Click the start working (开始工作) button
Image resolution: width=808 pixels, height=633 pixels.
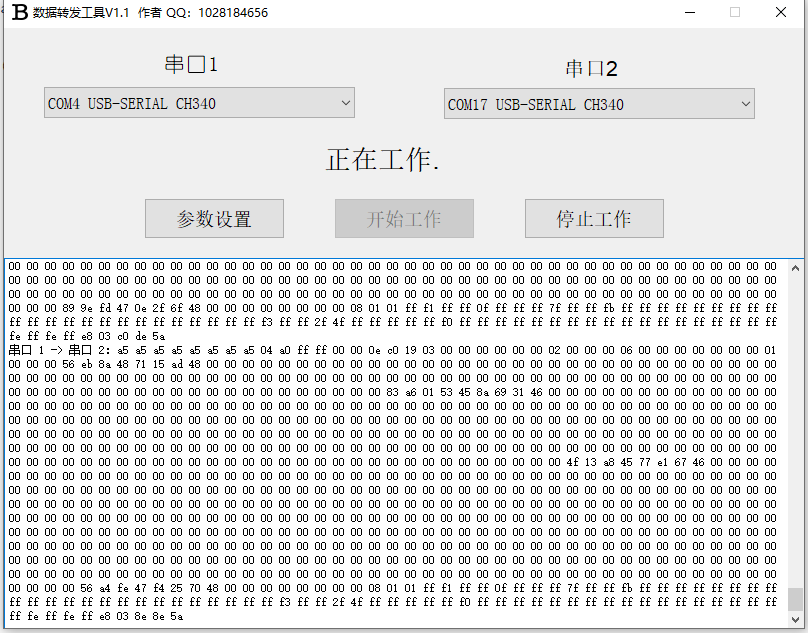coord(404,218)
